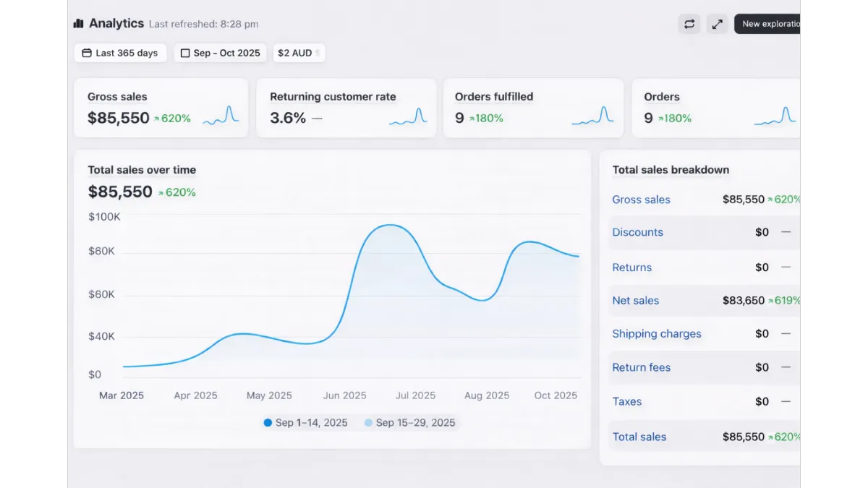
Task: Click the calendar icon in Last 365 days
Action: point(87,53)
